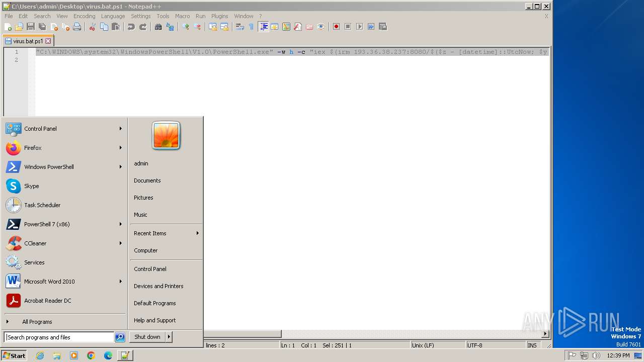Open Skype from the Start menu
Screen dimensions: 644x362
point(65,186)
